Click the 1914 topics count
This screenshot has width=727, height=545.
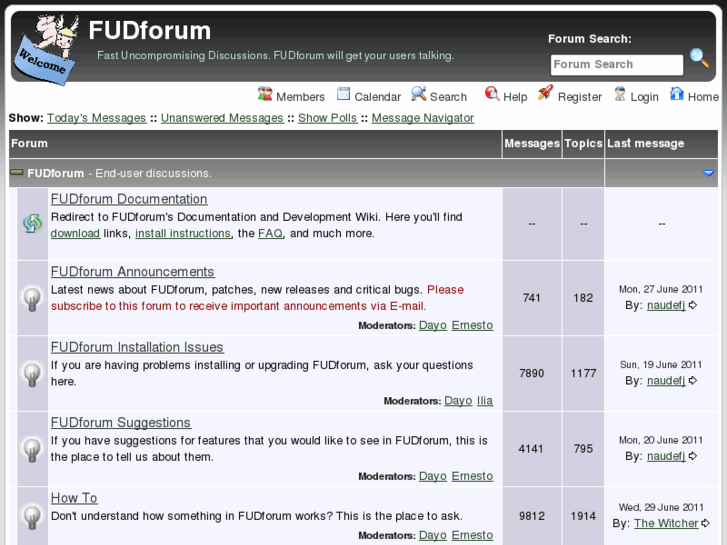point(583,516)
